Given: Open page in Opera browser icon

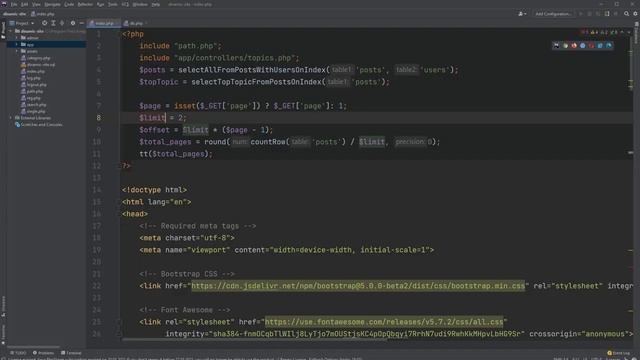Looking at the screenshot, I should (591, 46).
